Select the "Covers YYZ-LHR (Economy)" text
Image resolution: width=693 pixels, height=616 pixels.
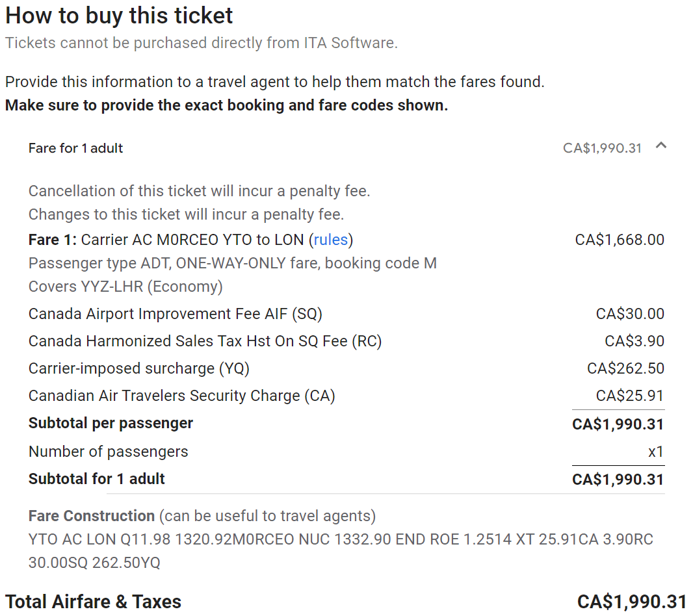tap(125, 287)
